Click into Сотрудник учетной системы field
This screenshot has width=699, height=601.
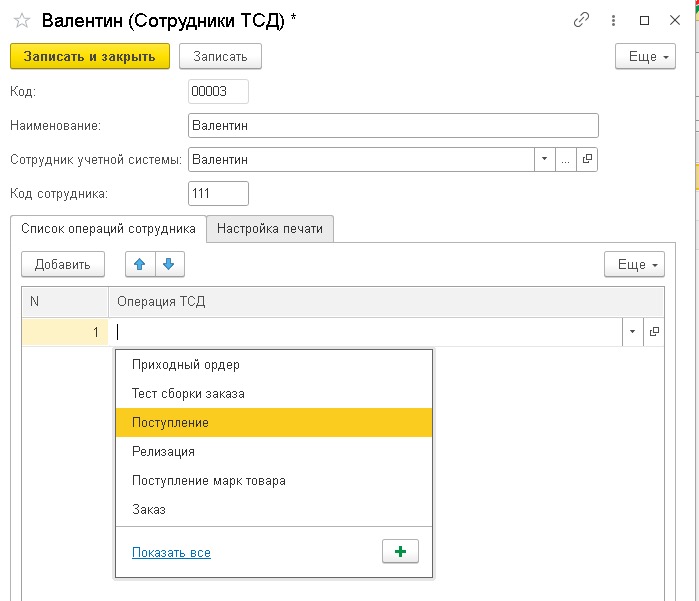pyautogui.click(x=361, y=160)
